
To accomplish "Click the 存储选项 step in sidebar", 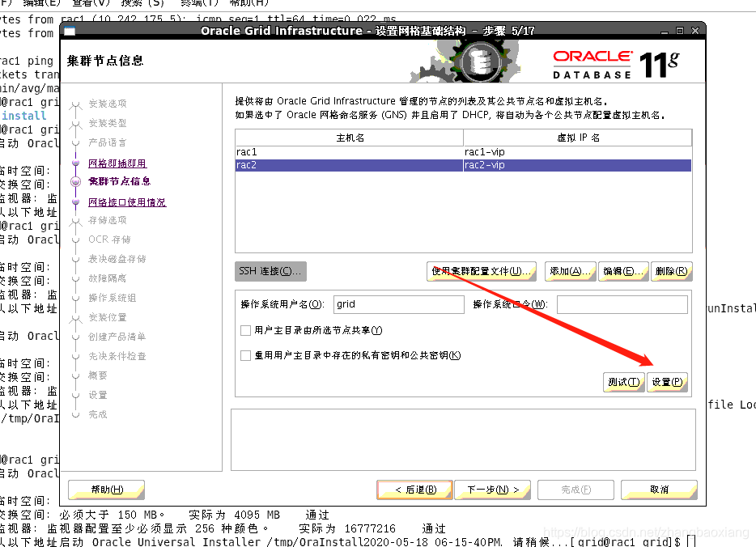I will tap(108, 220).
